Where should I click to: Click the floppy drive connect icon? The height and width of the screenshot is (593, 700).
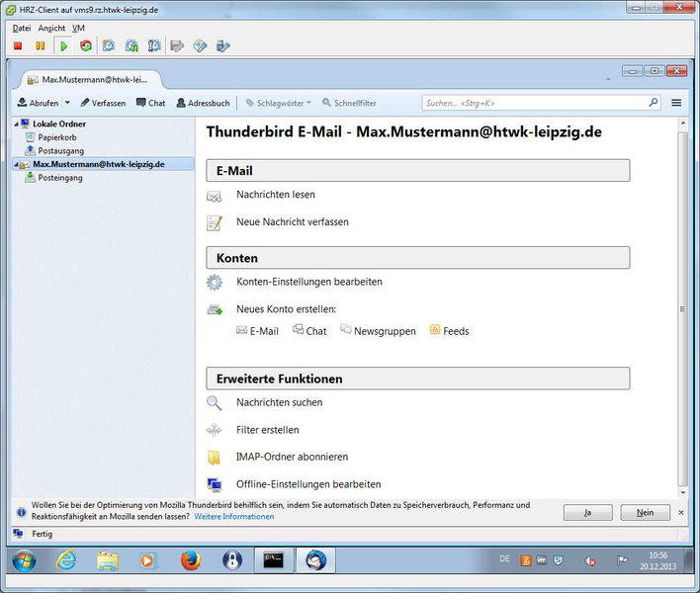177,46
